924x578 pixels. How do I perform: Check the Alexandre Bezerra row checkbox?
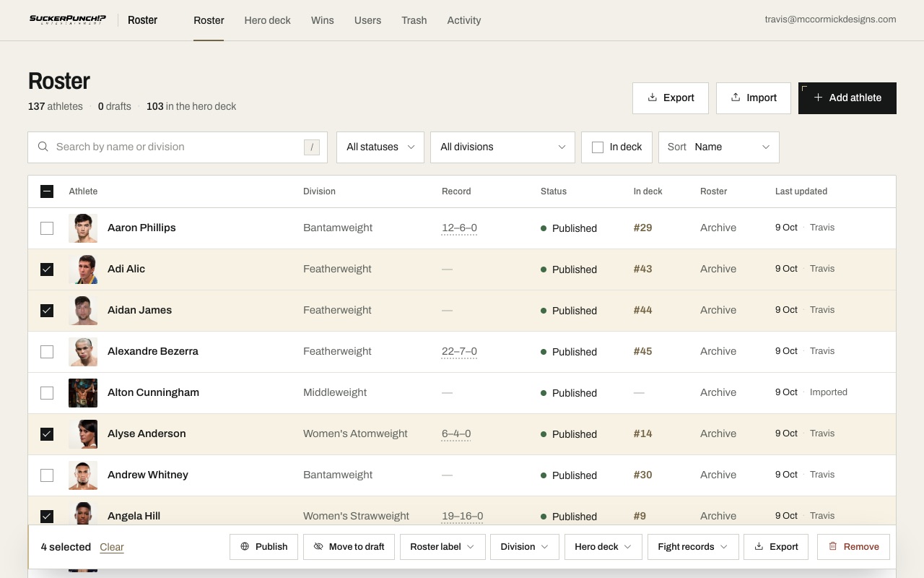[47, 351]
